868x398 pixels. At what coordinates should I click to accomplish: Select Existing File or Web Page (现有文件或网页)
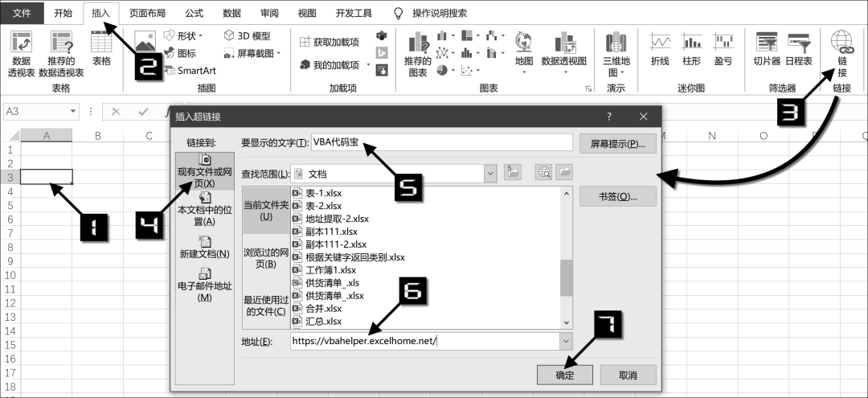(x=204, y=171)
